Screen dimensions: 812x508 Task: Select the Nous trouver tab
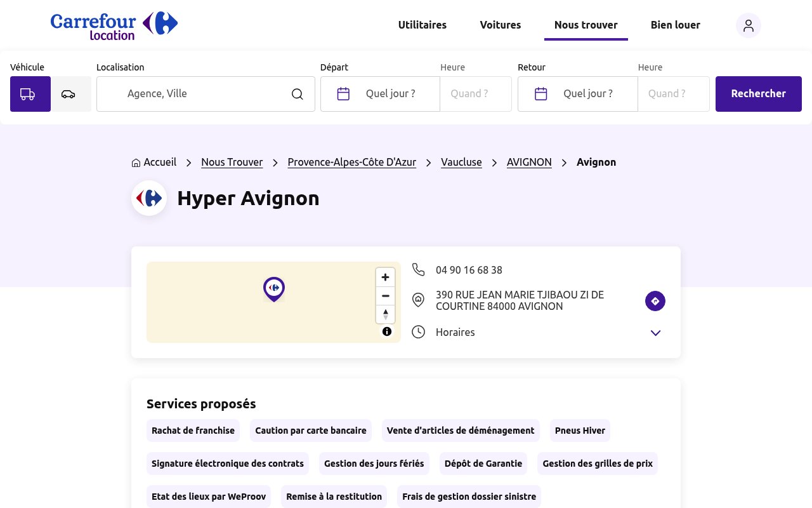pos(586,25)
